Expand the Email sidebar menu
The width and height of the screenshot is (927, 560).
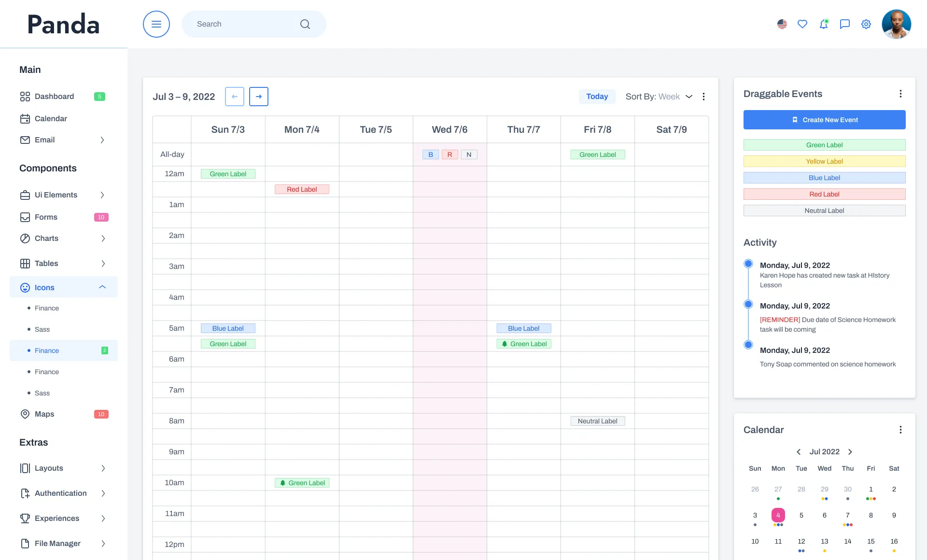[x=102, y=140]
